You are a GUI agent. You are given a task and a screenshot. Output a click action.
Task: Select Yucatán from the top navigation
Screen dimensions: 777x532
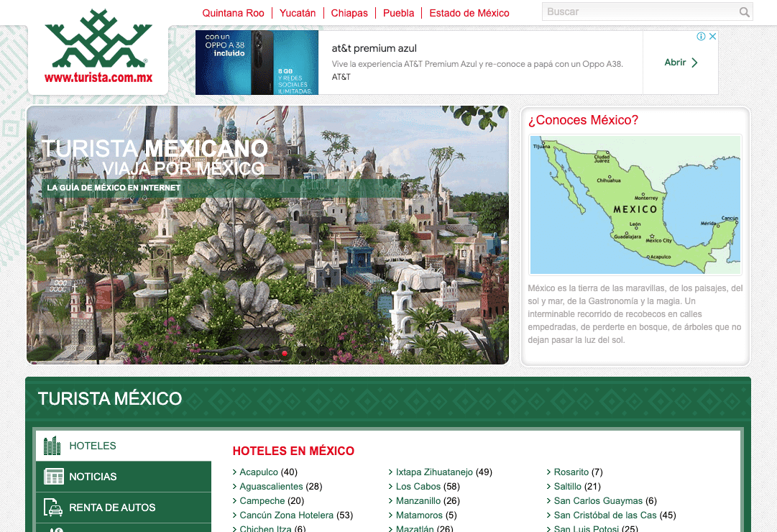[298, 13]
